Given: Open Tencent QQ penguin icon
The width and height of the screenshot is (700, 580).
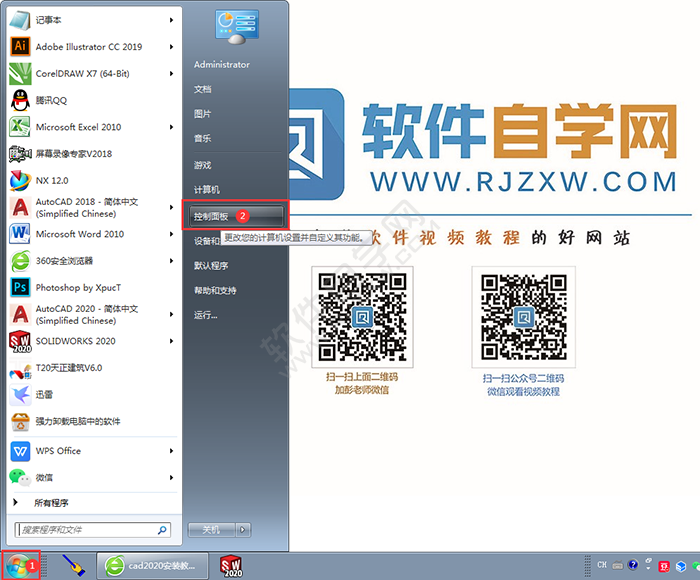Looking at the screenshot, I should point(21,100).
